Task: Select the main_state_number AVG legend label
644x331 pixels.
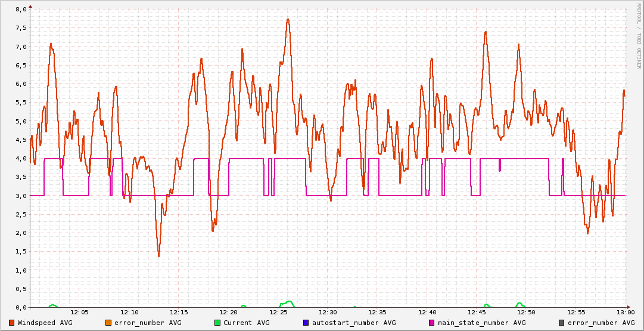Action: tap(481, 323)
